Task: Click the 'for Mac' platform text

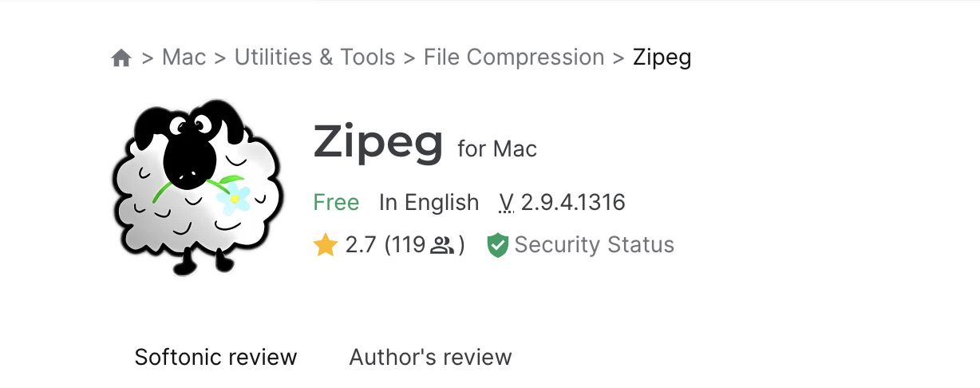Action: coord(497,148)
